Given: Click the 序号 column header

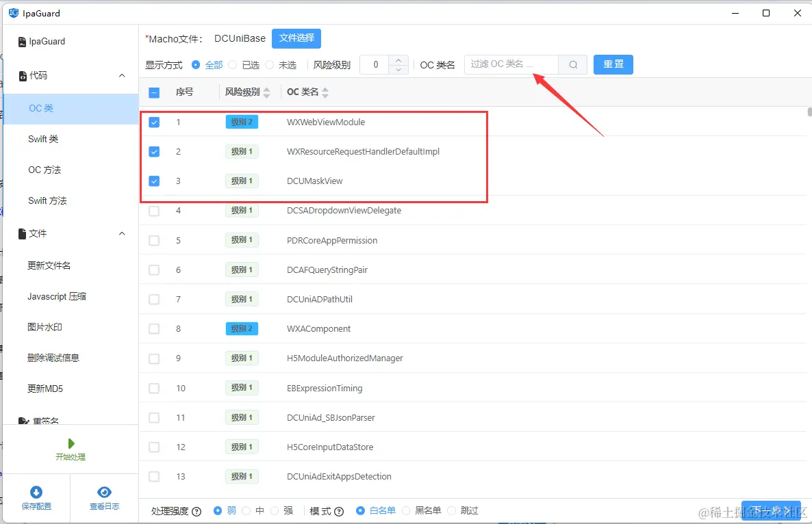Looking at the screenshot, I should tap(184, 92).
